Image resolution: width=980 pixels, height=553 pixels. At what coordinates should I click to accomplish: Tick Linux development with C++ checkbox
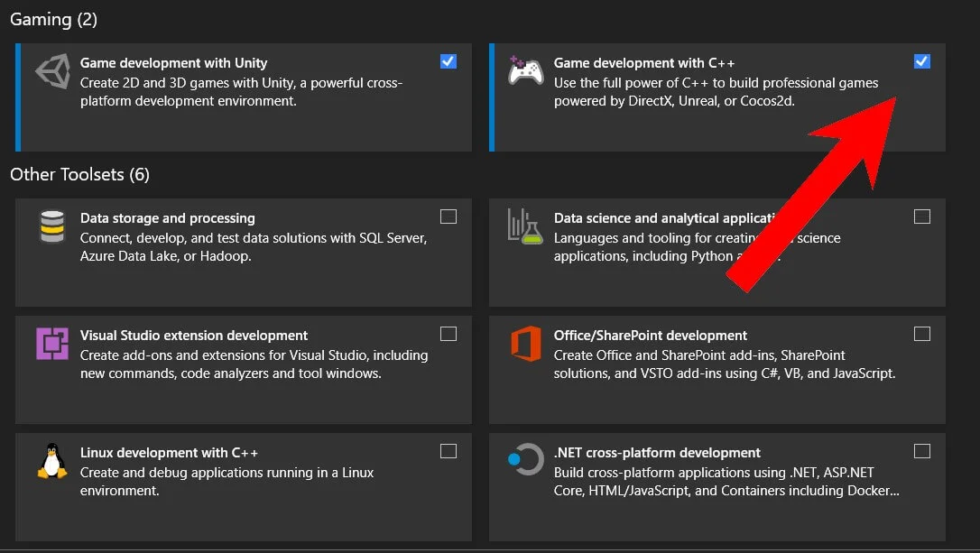448,451
